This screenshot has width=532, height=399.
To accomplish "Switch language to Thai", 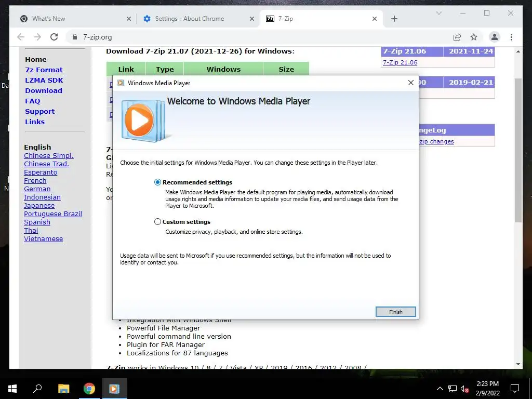I will (x=31, y=230).
